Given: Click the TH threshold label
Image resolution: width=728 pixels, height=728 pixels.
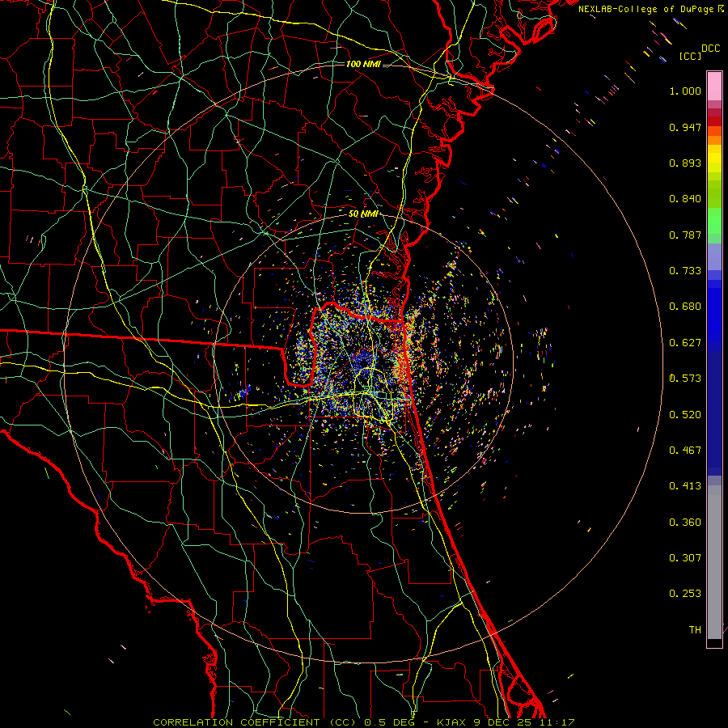Looking at the screenshot, I should click(x=695, y=630).
